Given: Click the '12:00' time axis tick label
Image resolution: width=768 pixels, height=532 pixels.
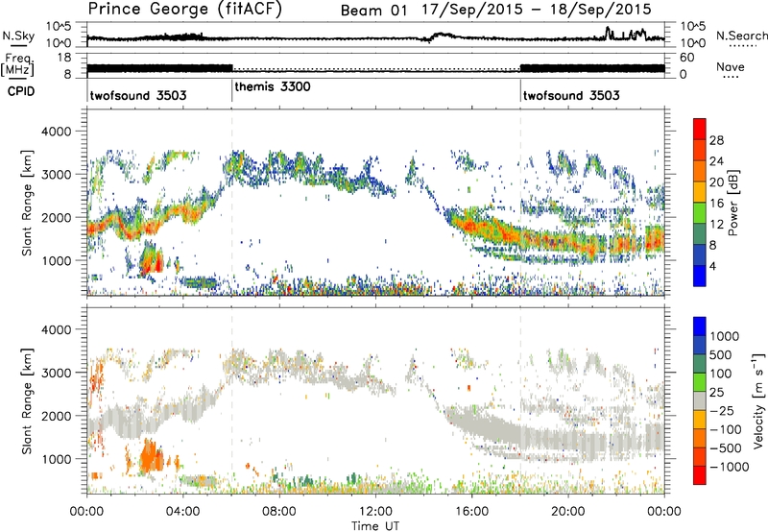Looking at the screenshot, I should [x=375, y=512].
